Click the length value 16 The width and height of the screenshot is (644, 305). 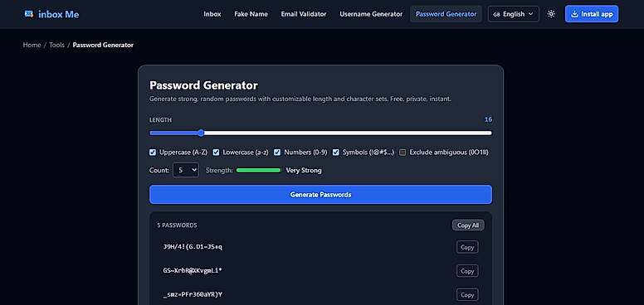pos(488,119)
